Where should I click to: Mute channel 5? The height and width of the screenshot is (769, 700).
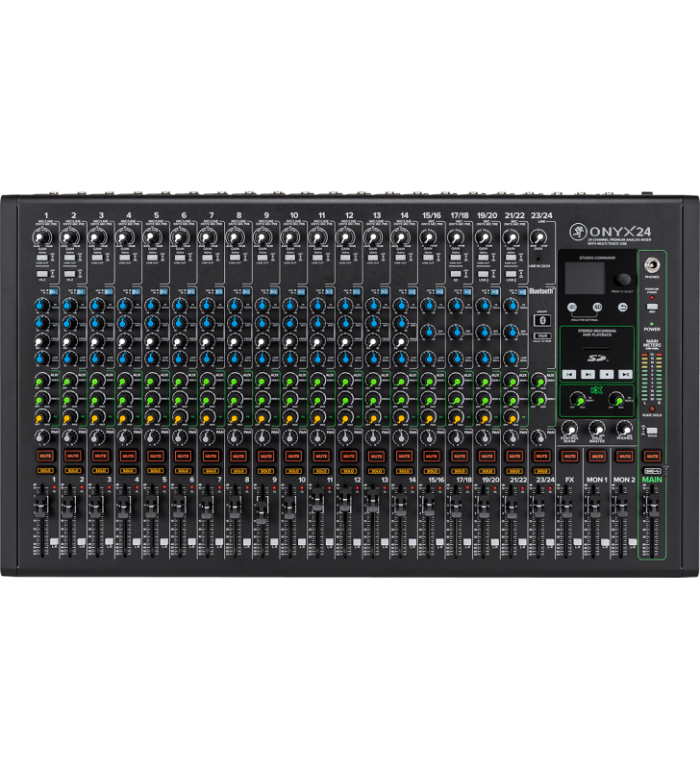[156, 455]
